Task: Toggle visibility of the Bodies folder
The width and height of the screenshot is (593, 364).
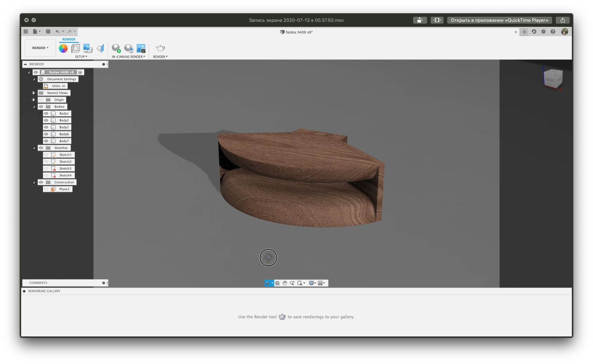Action: 41,107
